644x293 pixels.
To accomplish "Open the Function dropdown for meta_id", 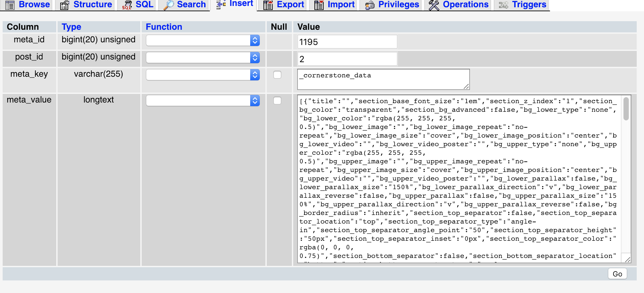I will (x=203, y=41).
